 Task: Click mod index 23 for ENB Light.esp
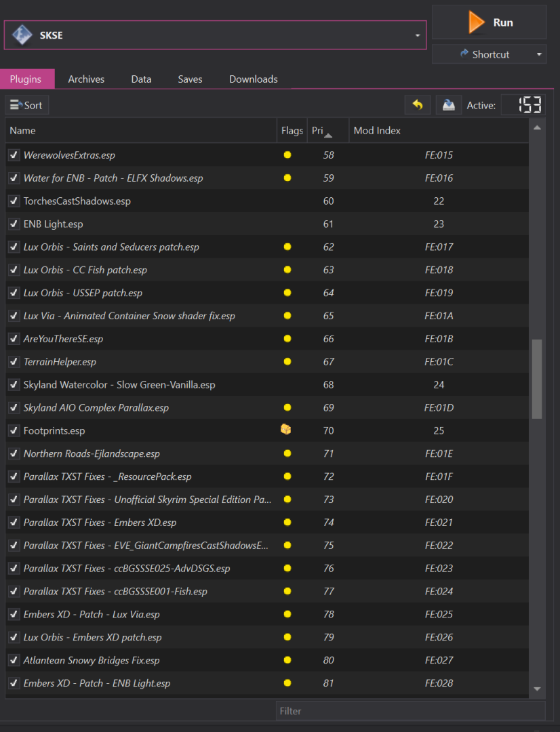[x=439, y=224]
